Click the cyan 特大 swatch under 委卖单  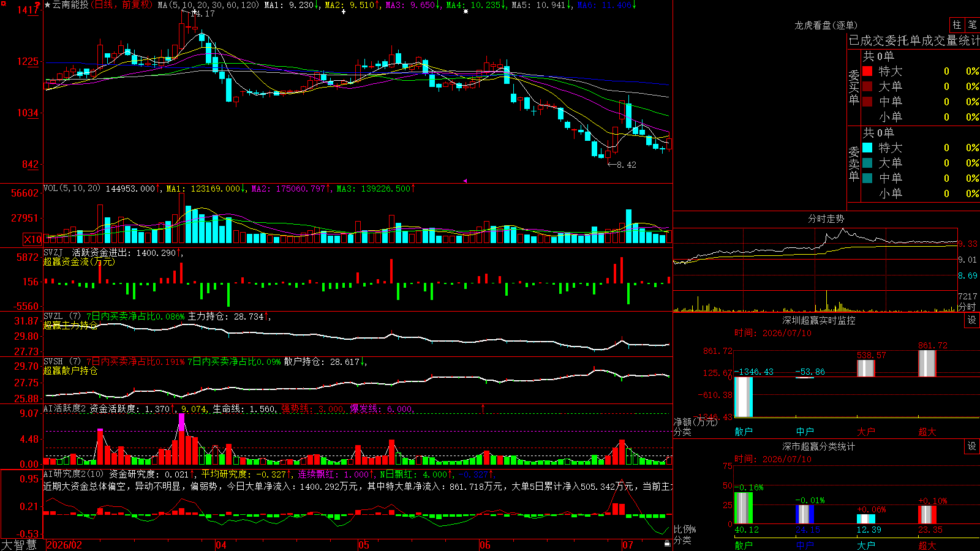[867, 148]
